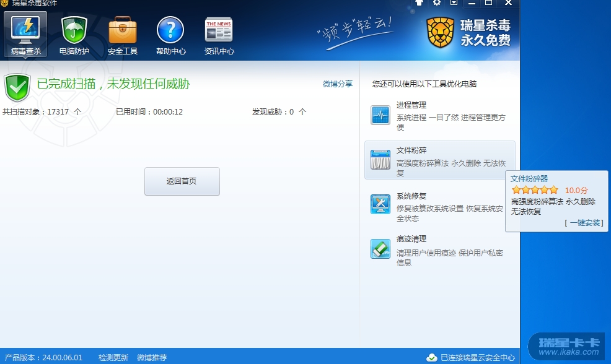The width and height of the screenshot is (611, 364).
Task: Click the 返回首页 button
Action: coord(182,181)
